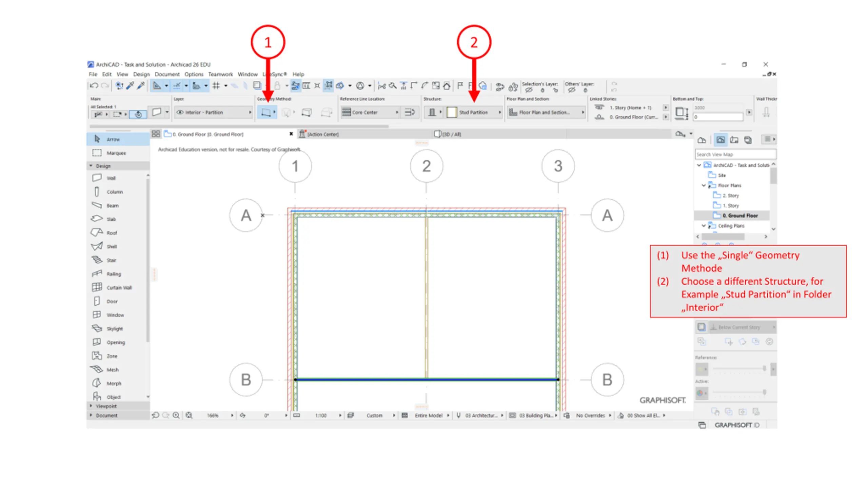The image size is (868, 488).
Task: Select the Column tool
Action: point(114,192)
